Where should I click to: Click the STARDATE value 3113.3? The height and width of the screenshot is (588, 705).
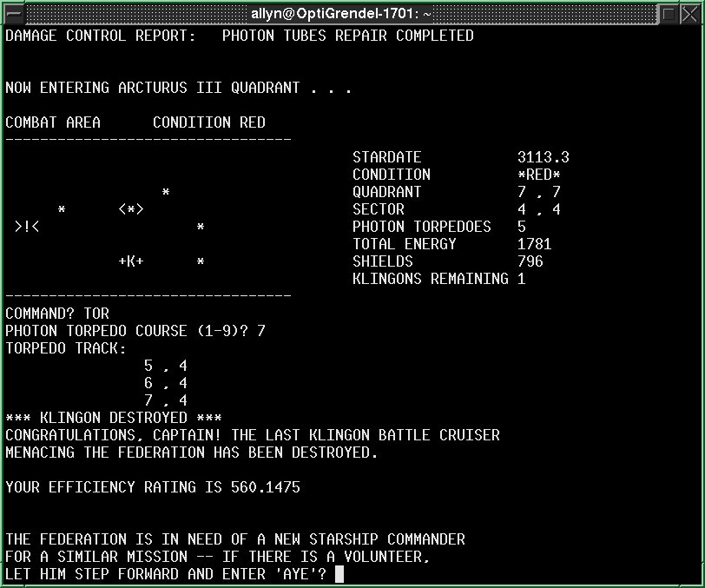click(543, 157)
